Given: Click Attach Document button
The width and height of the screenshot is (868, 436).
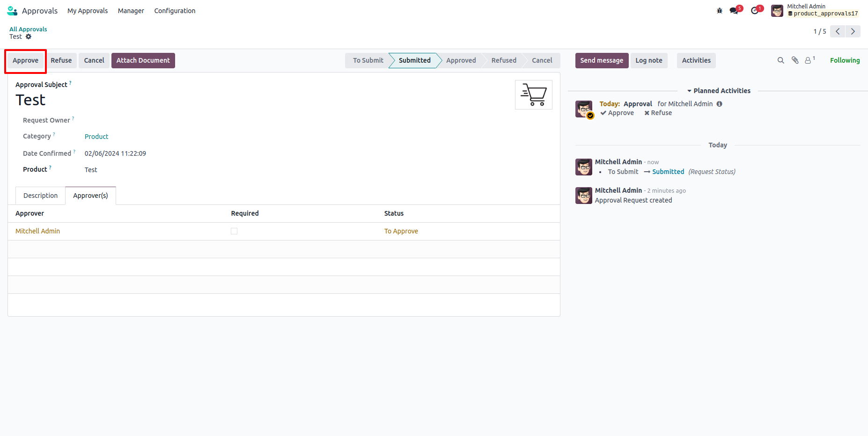Looking at the screenshot, I should (x=143, y=60).
